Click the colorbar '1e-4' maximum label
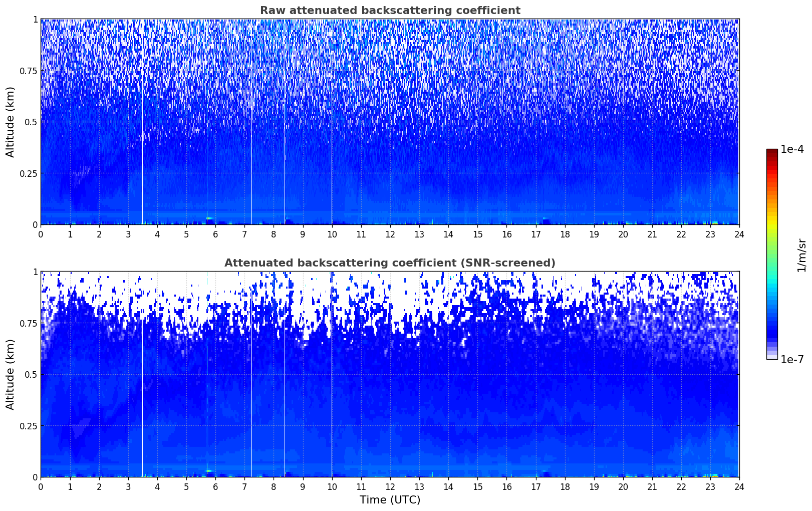 click(x=792, y=149)
